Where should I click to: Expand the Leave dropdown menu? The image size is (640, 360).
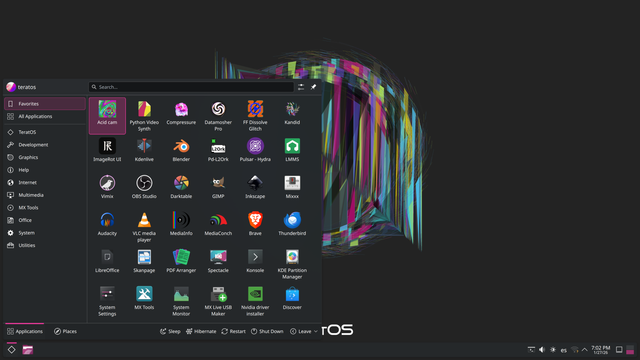coord(304,331)
